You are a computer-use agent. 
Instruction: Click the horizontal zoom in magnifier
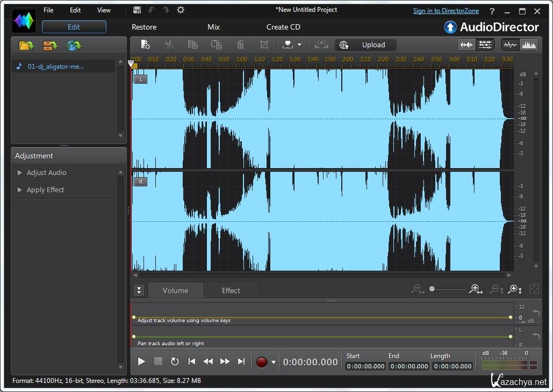[476, 289]
